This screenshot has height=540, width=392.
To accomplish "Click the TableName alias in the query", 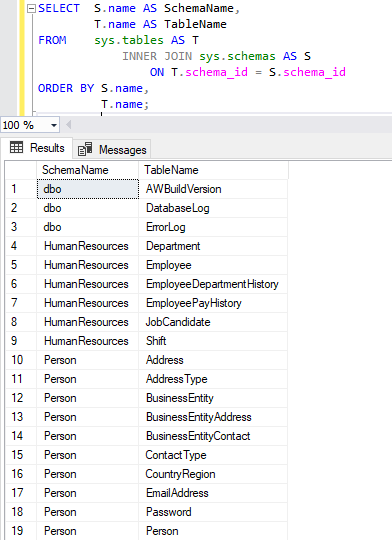I will (195, 24).
